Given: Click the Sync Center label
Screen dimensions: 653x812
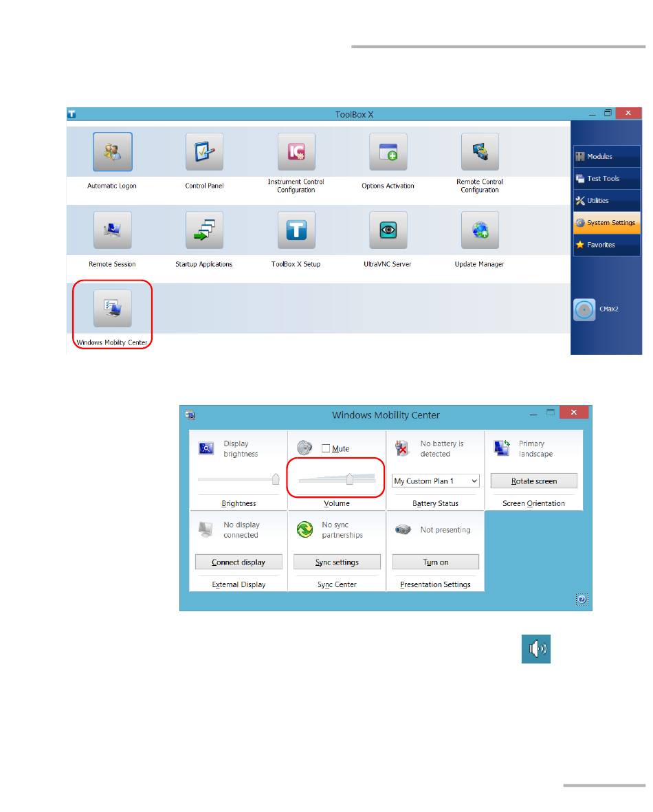Looking at the screenshot, I should coord(337,584).
